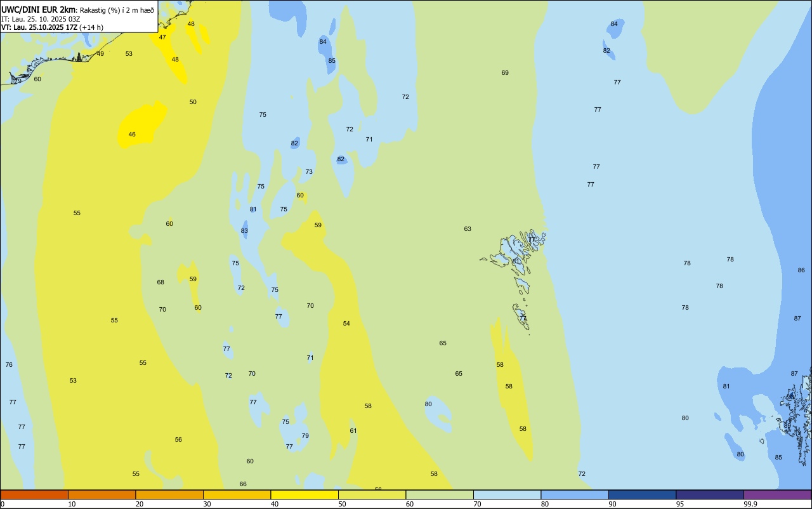Click the 30–40 golden legend swatch

click(237, 494)
